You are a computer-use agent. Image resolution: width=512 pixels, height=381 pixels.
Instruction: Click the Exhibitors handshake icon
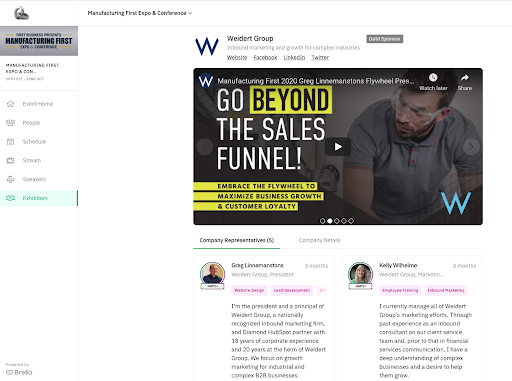[10, 198]
